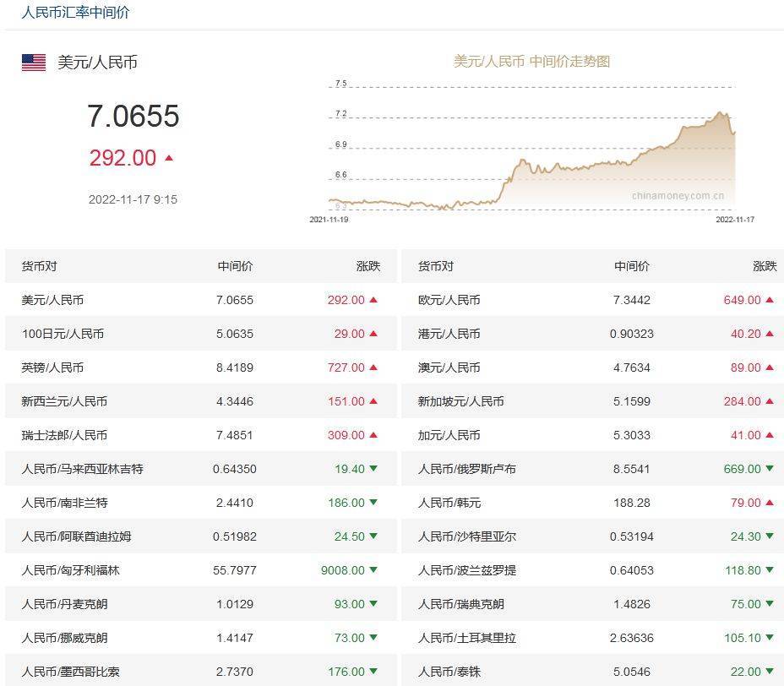Image resolution: width=784 pixels, height=686 pixels.
Task: Click the large 7.0655 rate value
Action: click(x=133, y=116)
